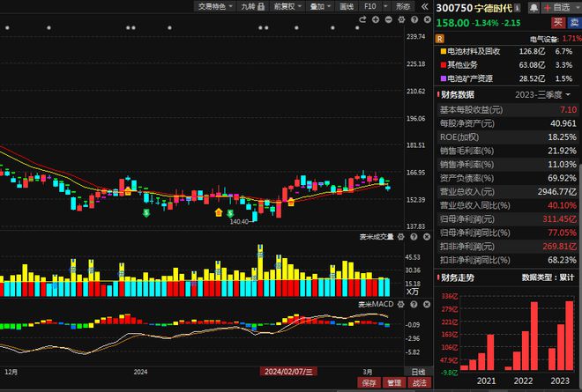Zoom in with the plus icon

pyautogui.click(x=376, y=19)
